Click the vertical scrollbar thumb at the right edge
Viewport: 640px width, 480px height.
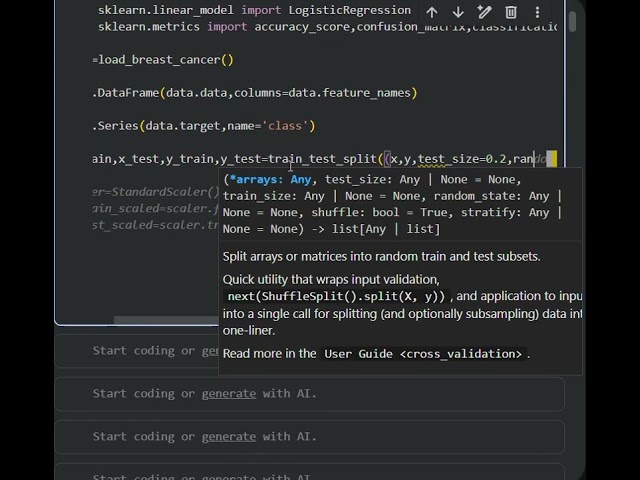click(x=572, y=21)
